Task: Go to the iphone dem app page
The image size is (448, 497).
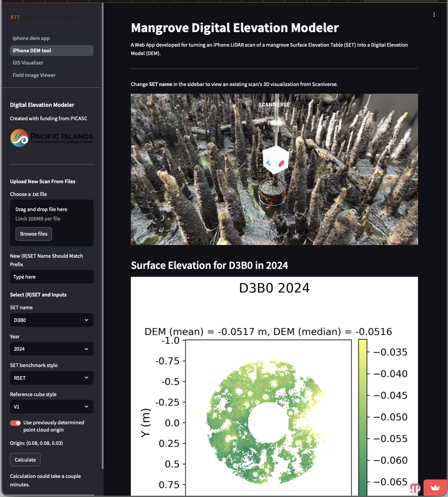Action: pos(31,38)
